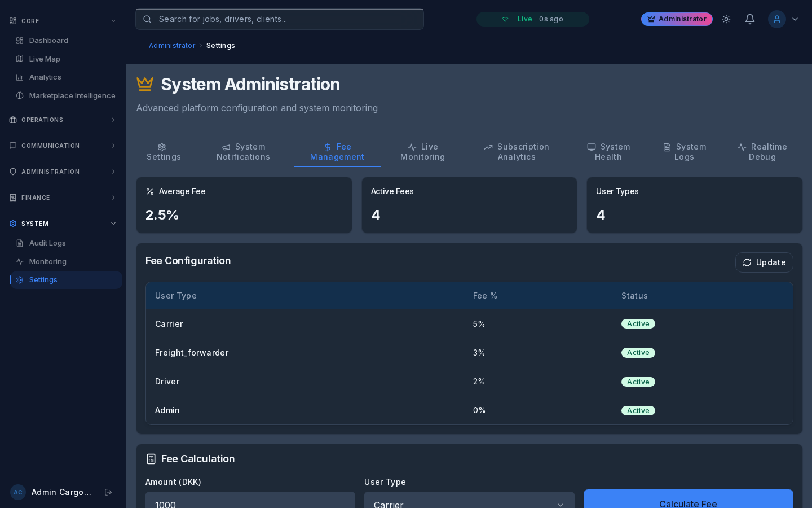
Task: Click the user avatar icon in header
Action: click(x=776, y=19)
